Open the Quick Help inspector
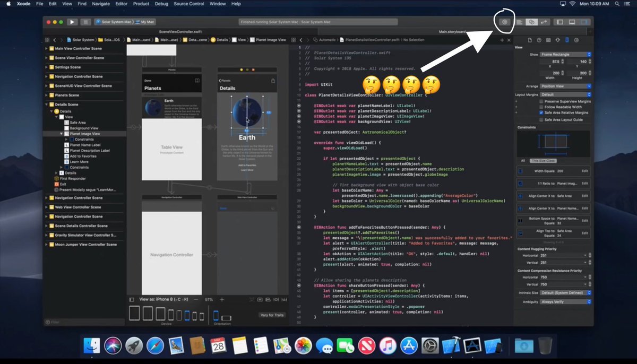The image size is (637, 364). tap(539, 40)
